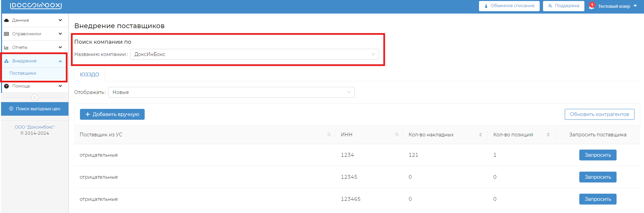Click search icon in Поставщик из УС column
The image size is (644, 213).
pyautogui.click(x=329, y=135)
